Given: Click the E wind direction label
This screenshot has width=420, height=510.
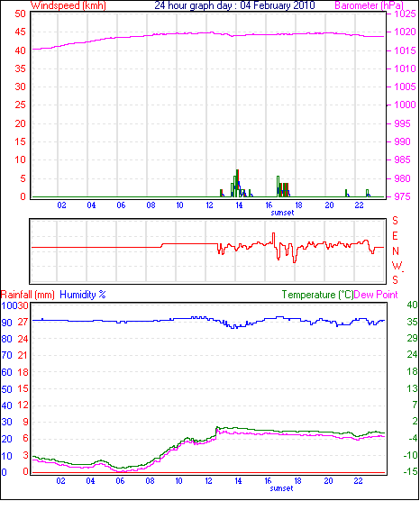Looking at the screenshot, I should click(395, 236).
